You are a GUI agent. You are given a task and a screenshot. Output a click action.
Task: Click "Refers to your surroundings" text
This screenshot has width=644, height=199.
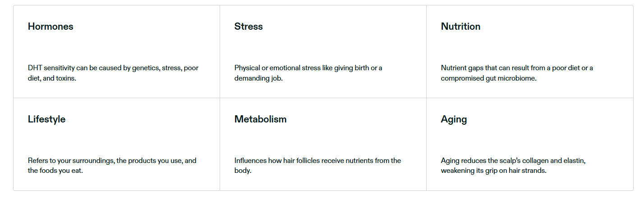pos(71,161)
